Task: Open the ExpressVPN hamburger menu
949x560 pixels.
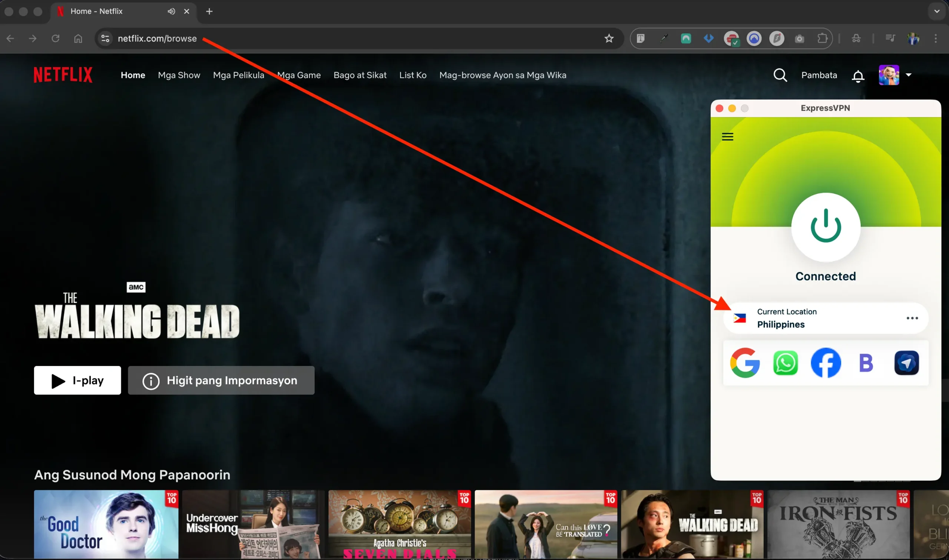Action: 727,137
